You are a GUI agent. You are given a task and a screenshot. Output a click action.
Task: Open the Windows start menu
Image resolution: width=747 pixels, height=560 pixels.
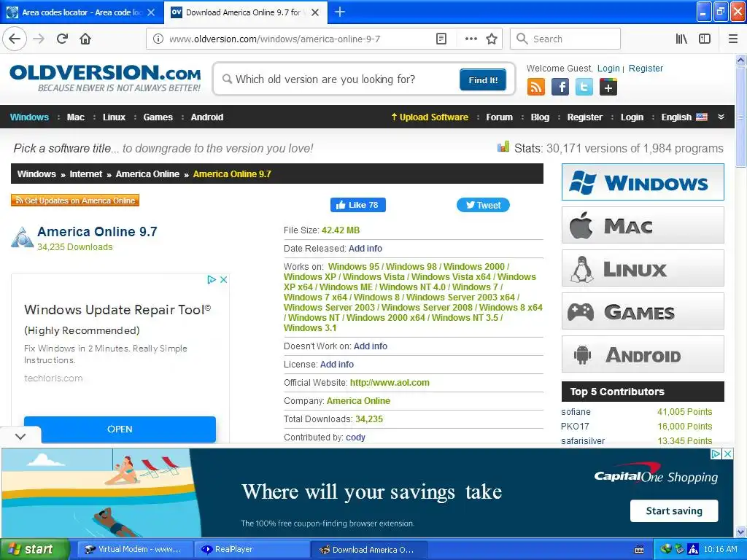[35, 550]
